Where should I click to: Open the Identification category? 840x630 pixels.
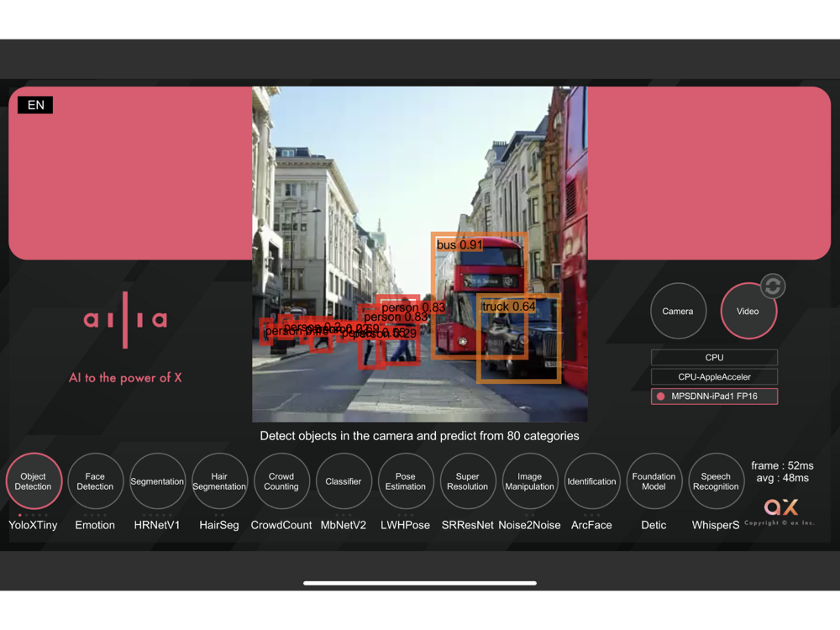pyautogui.click(x=592, y=481)
